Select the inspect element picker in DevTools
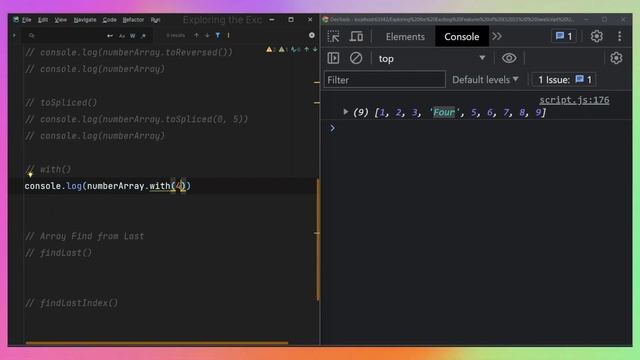Image resolution: width=640 pixels, height=360 pixels. tap(333, 37)
